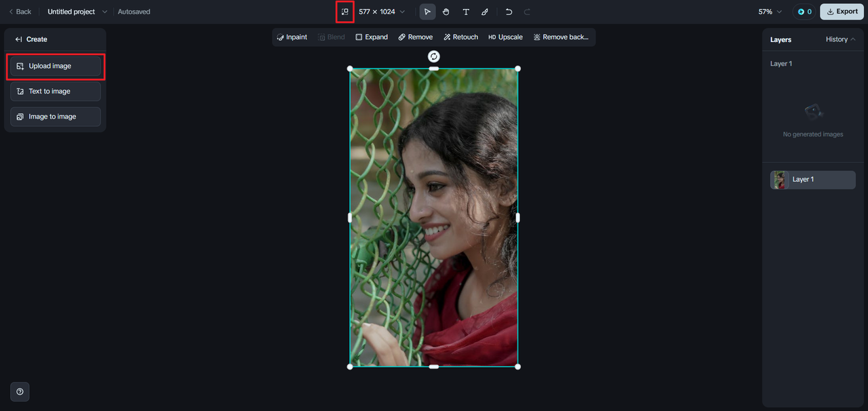Select the Retouch tool
This screenshot has width=868, height=411.
[x=461, y=37]
